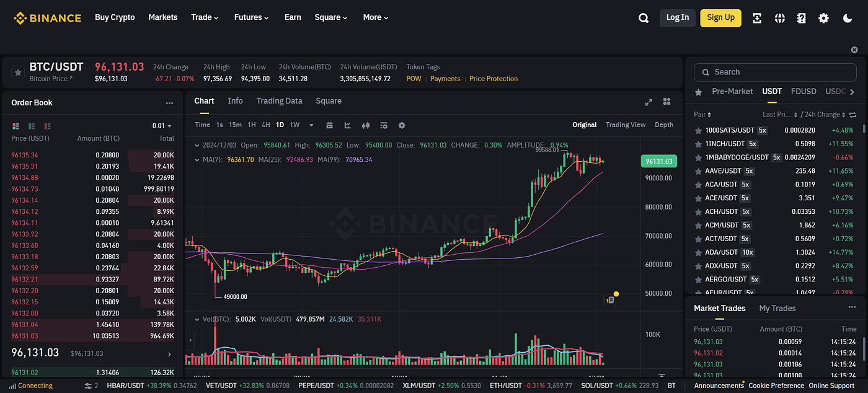
Task: Open chart settings gear icon
Action: (x=402, y=125)
